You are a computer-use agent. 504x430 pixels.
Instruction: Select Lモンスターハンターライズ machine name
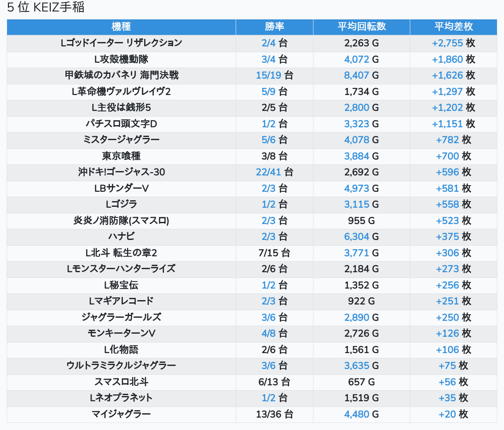click(x=121, y=269)
